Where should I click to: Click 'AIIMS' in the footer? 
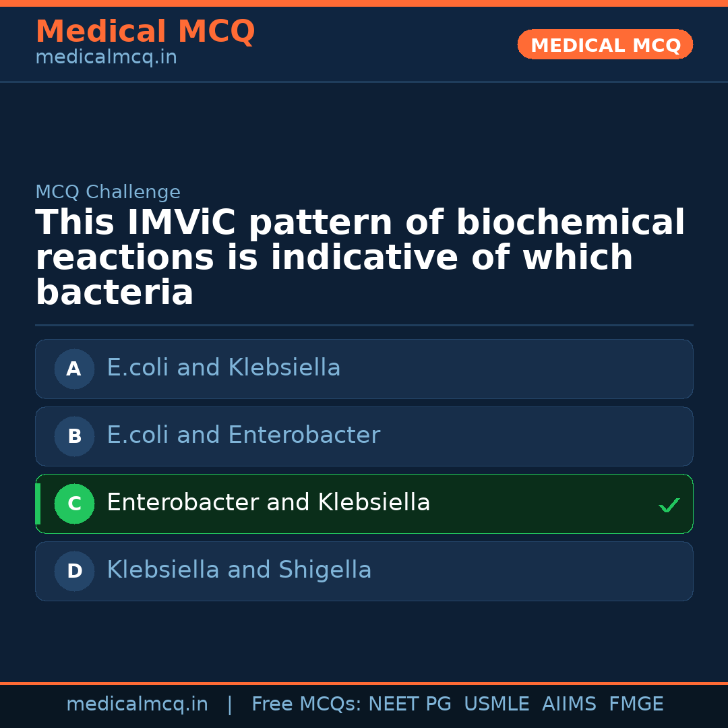click(569, 704)
